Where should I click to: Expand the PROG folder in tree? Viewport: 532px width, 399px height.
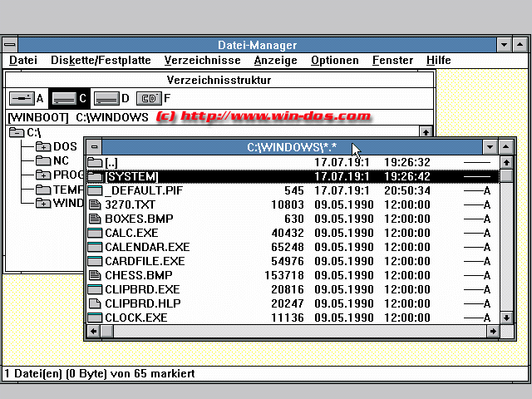coord(43,175)
